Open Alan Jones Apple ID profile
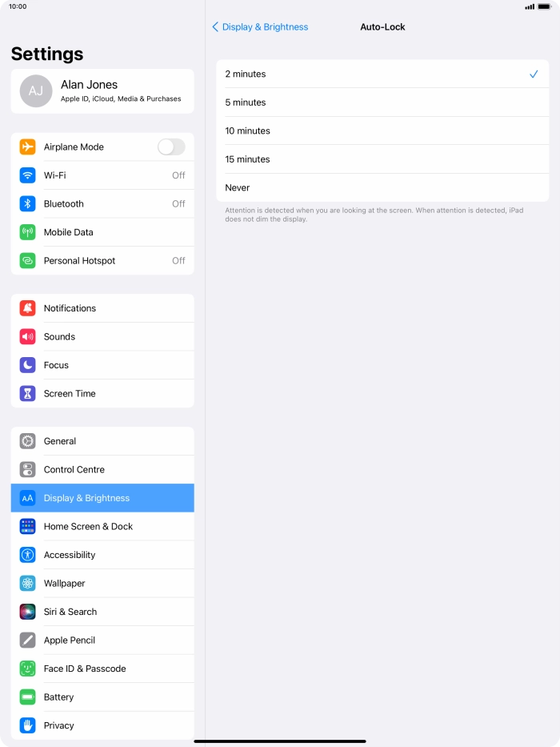Screen dimensions: 560x747 [x=102, y=91]
